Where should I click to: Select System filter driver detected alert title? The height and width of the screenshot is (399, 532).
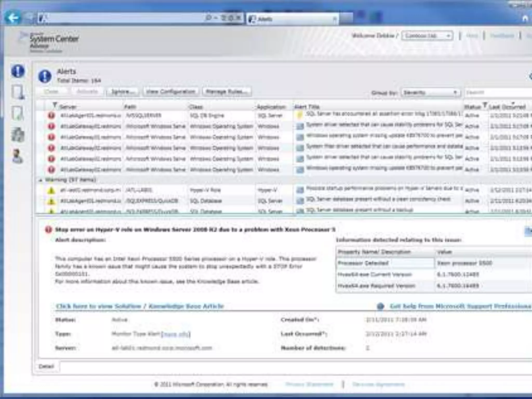(x=384, y=147)
